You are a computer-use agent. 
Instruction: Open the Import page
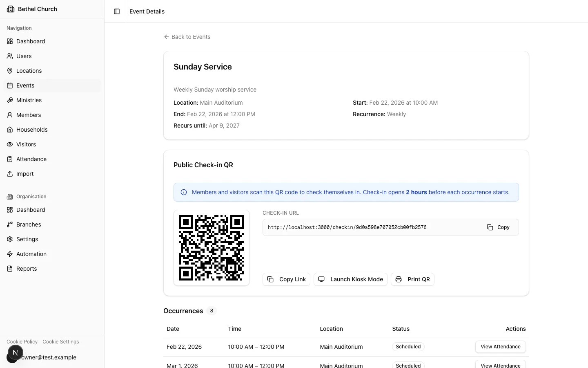pos(52,174)
